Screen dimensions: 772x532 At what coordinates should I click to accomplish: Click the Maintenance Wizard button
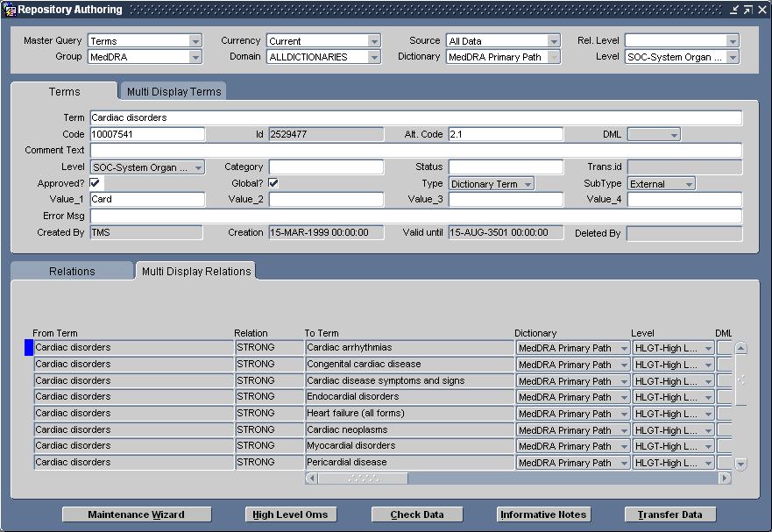pyautogui.click(x=136, y=514)
